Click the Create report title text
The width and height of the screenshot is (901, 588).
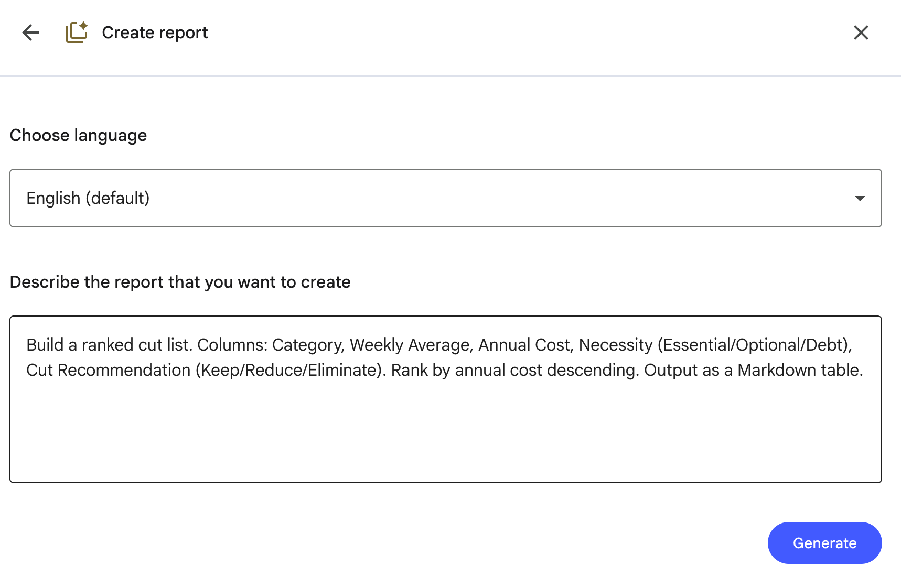155,32
